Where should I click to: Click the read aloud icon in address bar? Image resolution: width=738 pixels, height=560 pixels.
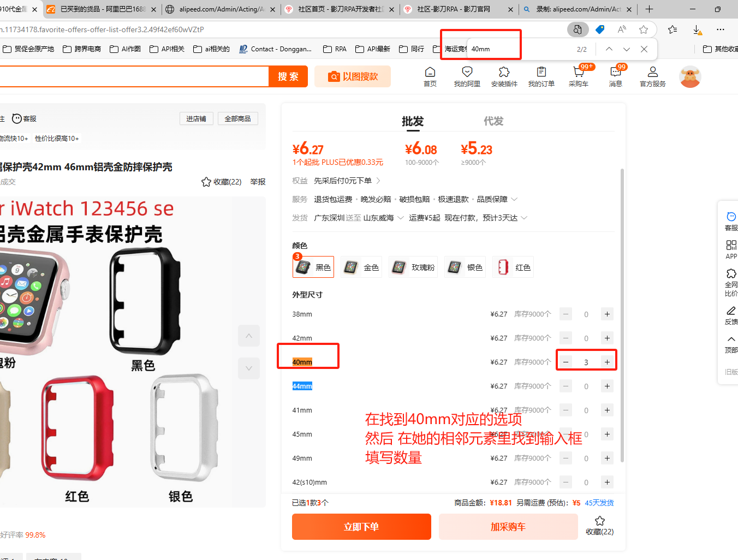[x=622, y=29]
